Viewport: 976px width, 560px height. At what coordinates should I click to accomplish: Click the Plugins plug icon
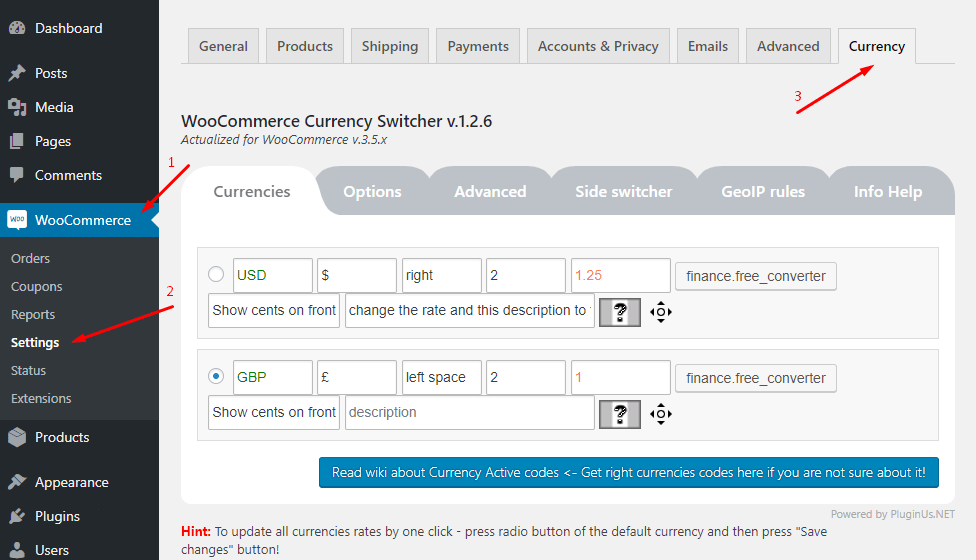(x=17, y=516)
